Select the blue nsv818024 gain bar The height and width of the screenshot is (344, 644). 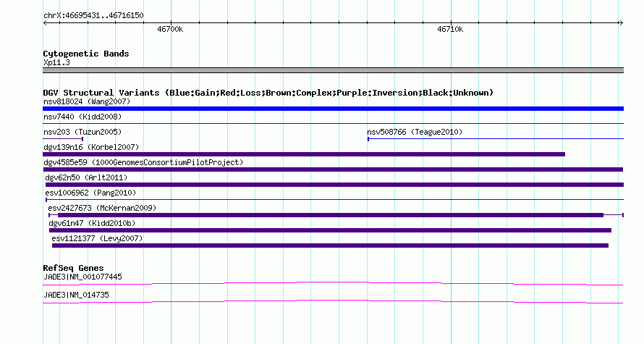tap(333, 109)
